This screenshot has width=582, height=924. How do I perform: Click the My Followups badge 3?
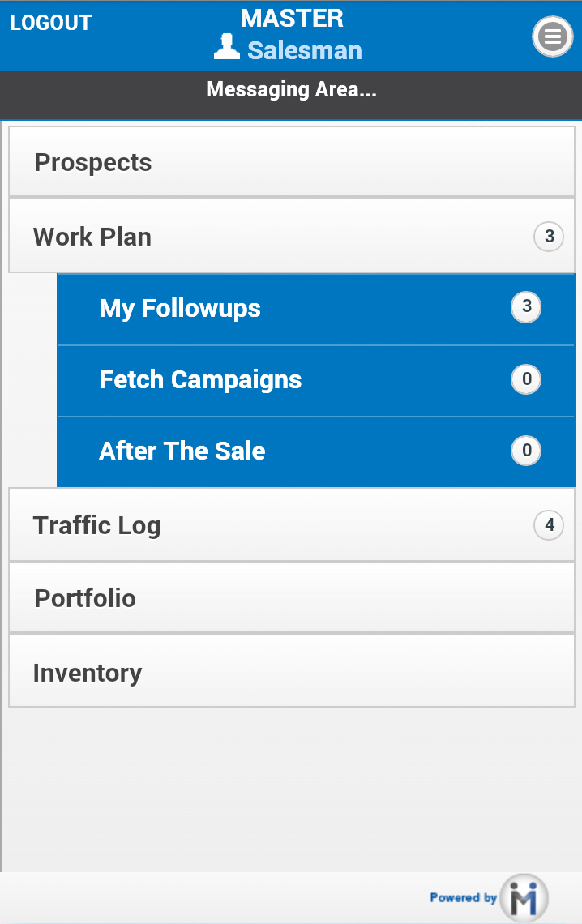[x=526, y=307]
